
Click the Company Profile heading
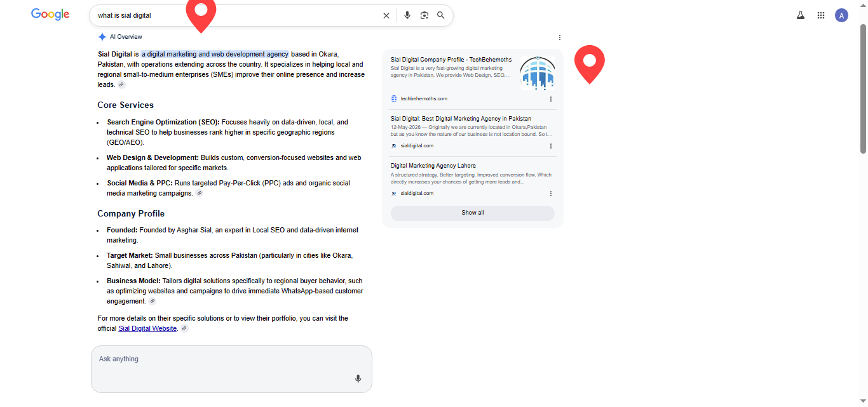coord(131,214)
